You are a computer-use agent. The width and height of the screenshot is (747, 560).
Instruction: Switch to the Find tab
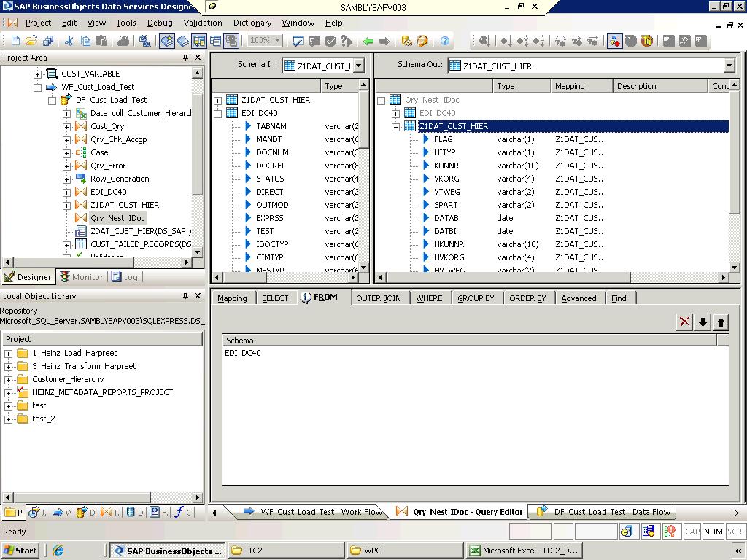pos(619,298)
